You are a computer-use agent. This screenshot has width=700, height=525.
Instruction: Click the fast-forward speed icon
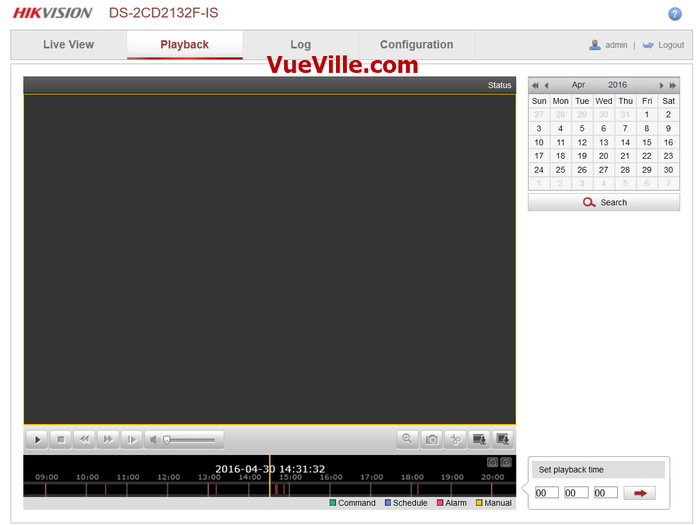(x=109, y=439)
